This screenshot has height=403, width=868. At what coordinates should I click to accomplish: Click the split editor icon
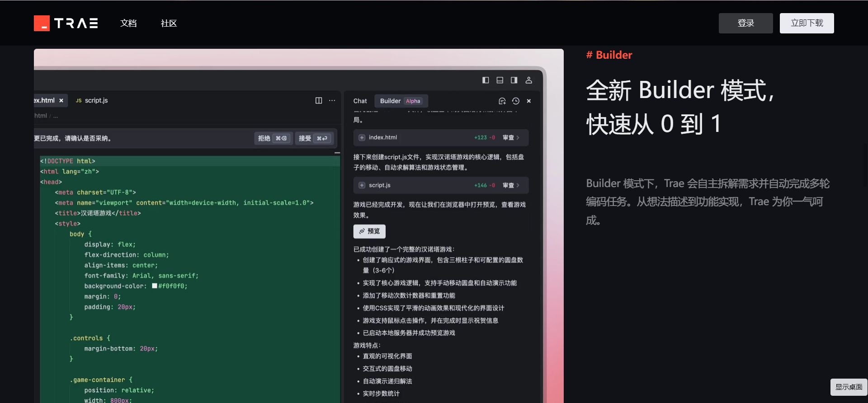[x=319, y=100]
